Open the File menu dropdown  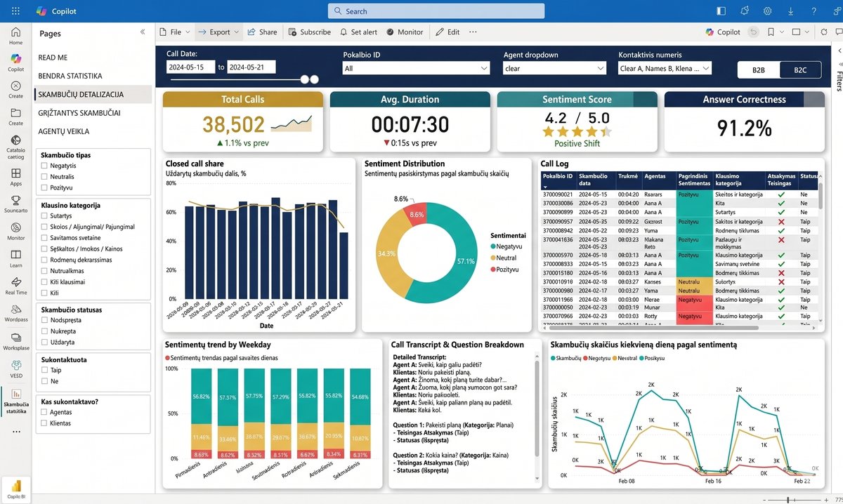click(x=174, y=32)
